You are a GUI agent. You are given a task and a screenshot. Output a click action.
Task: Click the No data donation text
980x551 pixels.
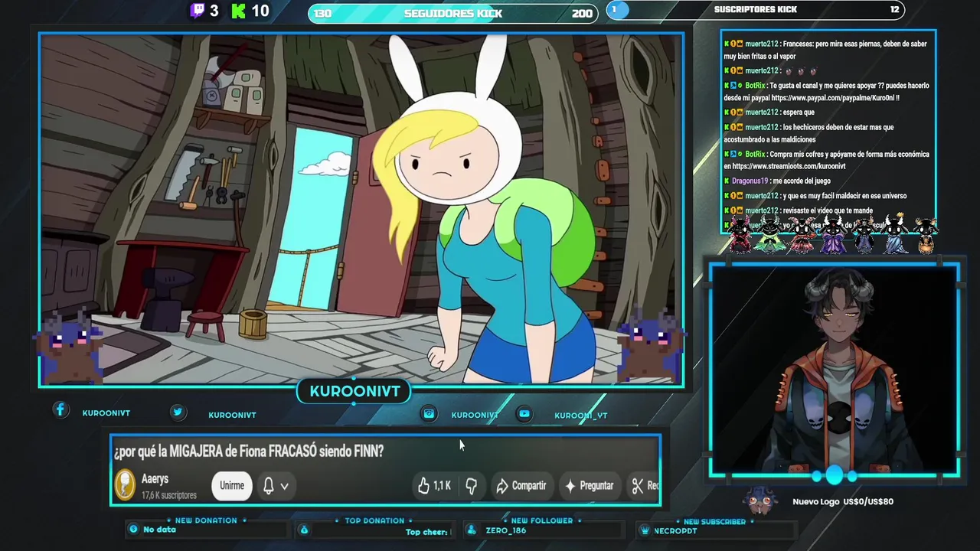click(x=159, y=530)
